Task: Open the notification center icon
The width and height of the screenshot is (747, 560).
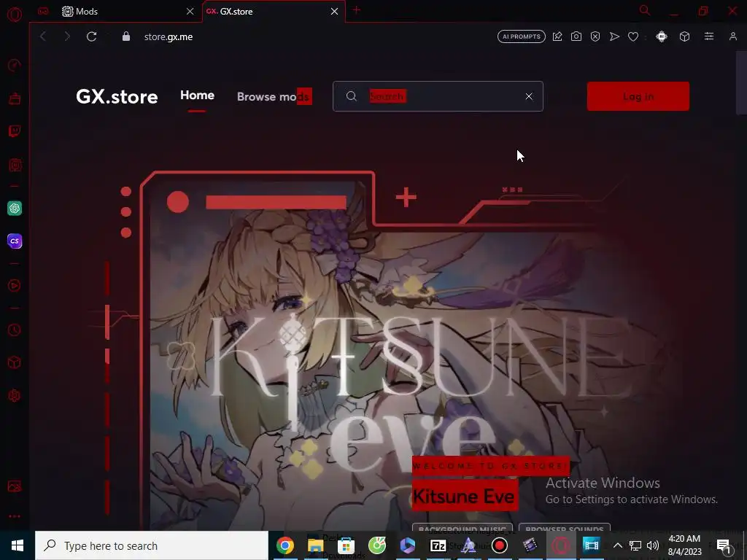Action: [724, 545]
